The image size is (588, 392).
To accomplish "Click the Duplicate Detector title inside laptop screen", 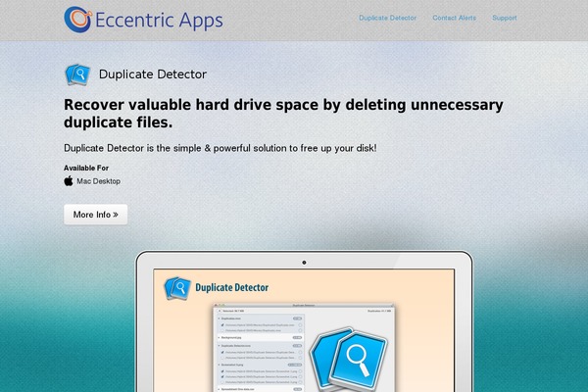I will [x=231, y=288].
